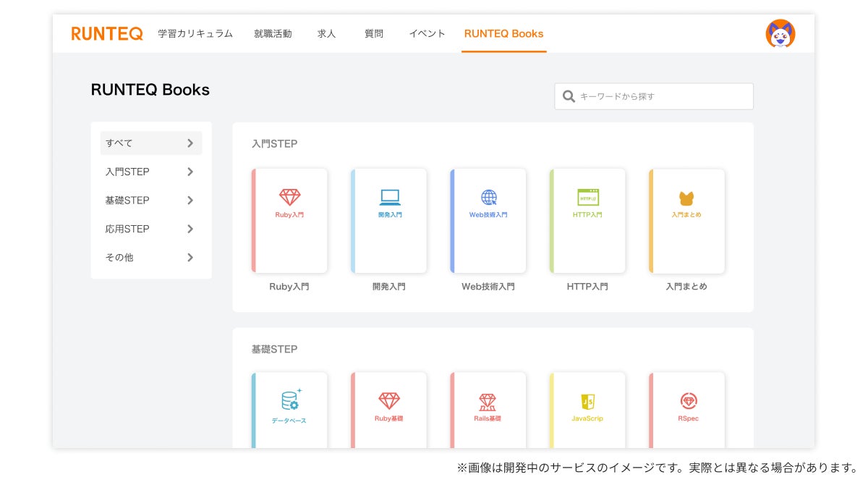The image size is (868, 485).
Task: Click the globe icon on Web技術入門 book
Action: (x=489, y=198)
